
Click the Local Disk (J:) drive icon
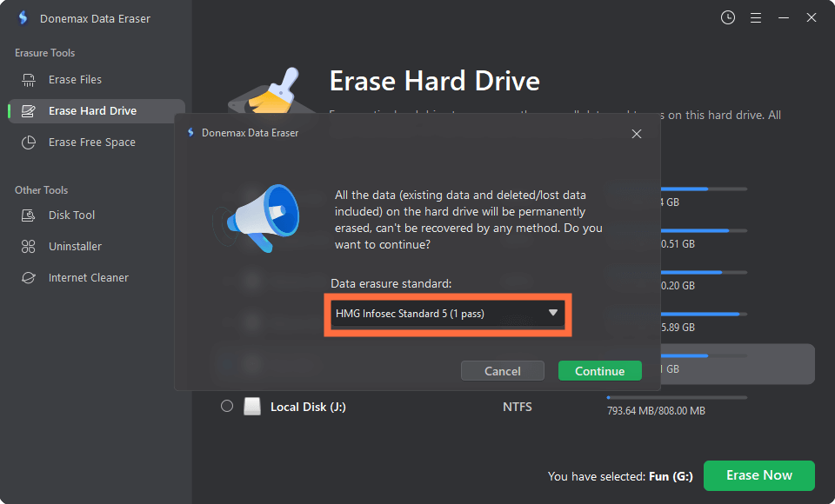click(x=252, y=407)
